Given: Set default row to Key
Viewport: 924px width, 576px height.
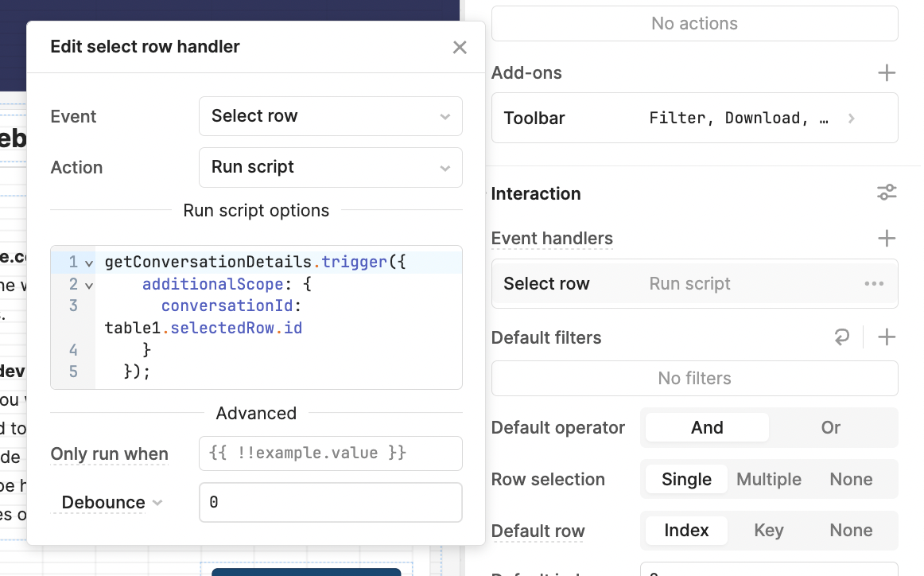Looking at the screenshot, I should click(x=769, y=530).
